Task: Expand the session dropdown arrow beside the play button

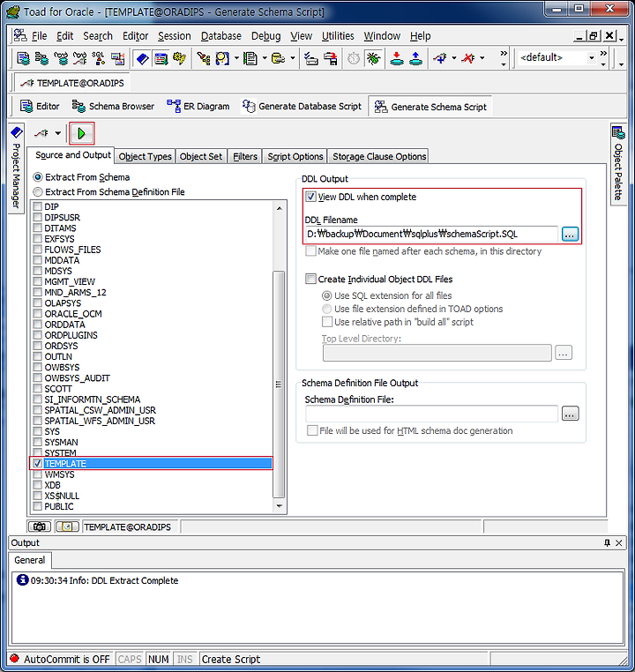Action: [x=57, y=133]
